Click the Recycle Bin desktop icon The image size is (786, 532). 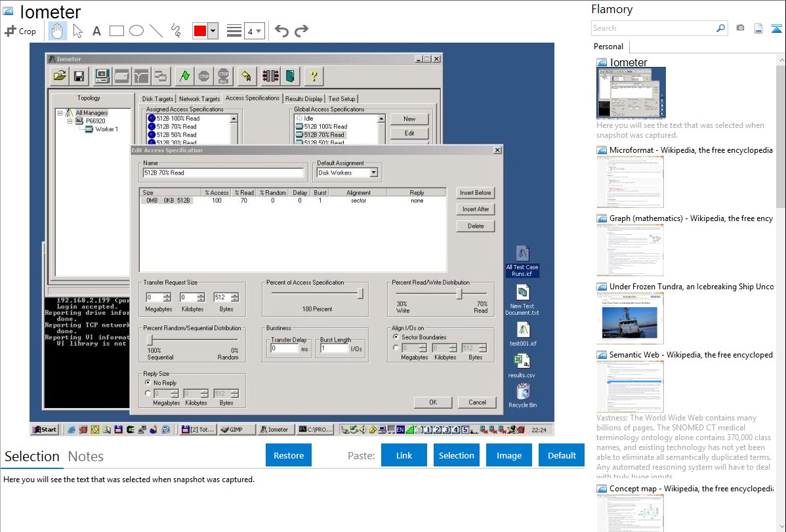click(x=522, y=396)
